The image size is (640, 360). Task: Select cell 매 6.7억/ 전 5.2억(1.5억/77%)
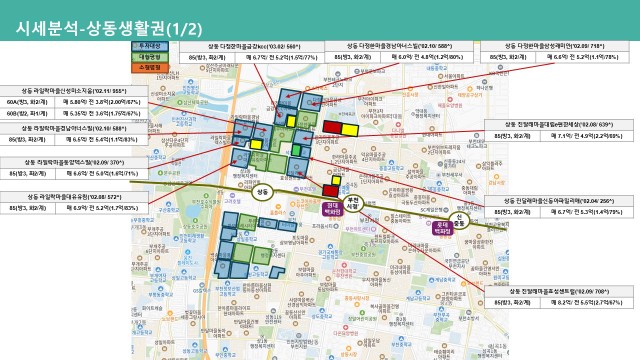pyautogui.click(x=281, y=58)
